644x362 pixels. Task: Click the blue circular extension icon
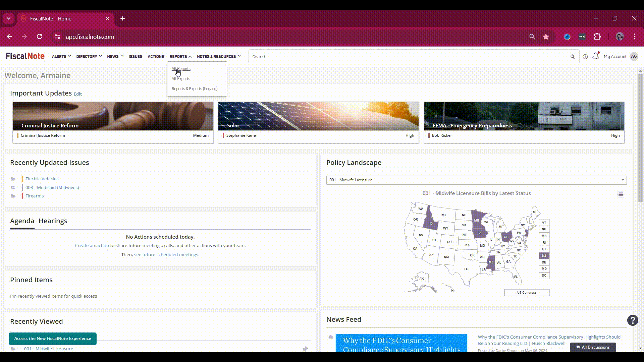pos(567,37)
